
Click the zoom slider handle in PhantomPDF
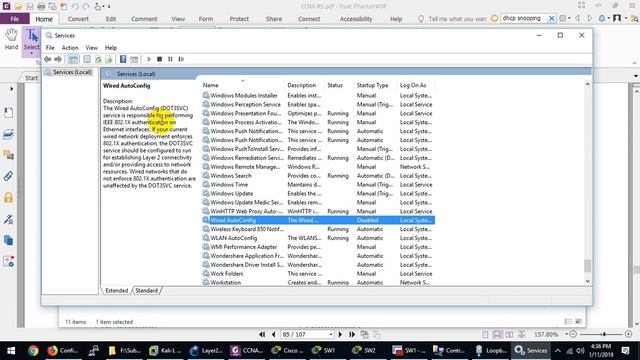(604, 334)
